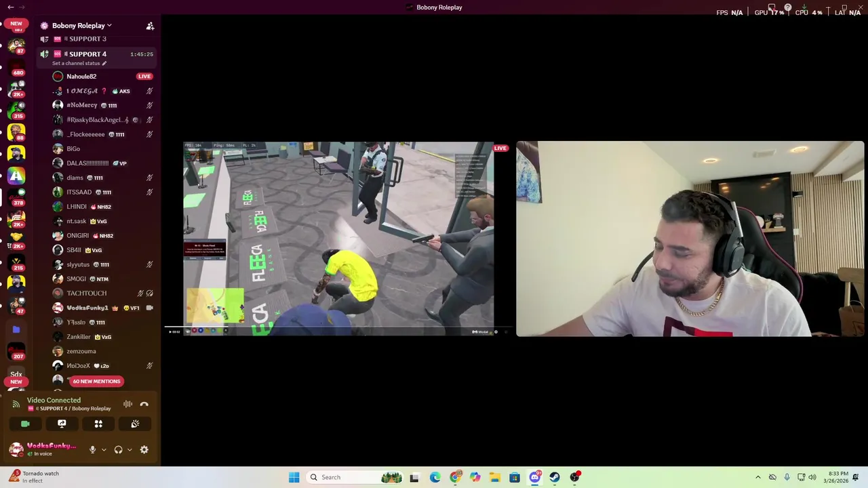Select user Nahoule82 in voice list

click(x=102, y=77)
